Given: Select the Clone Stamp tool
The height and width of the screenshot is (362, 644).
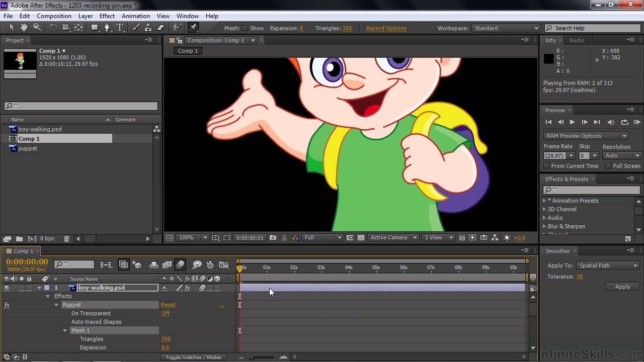Looking at the screenshot, I should tap(148, 28).
